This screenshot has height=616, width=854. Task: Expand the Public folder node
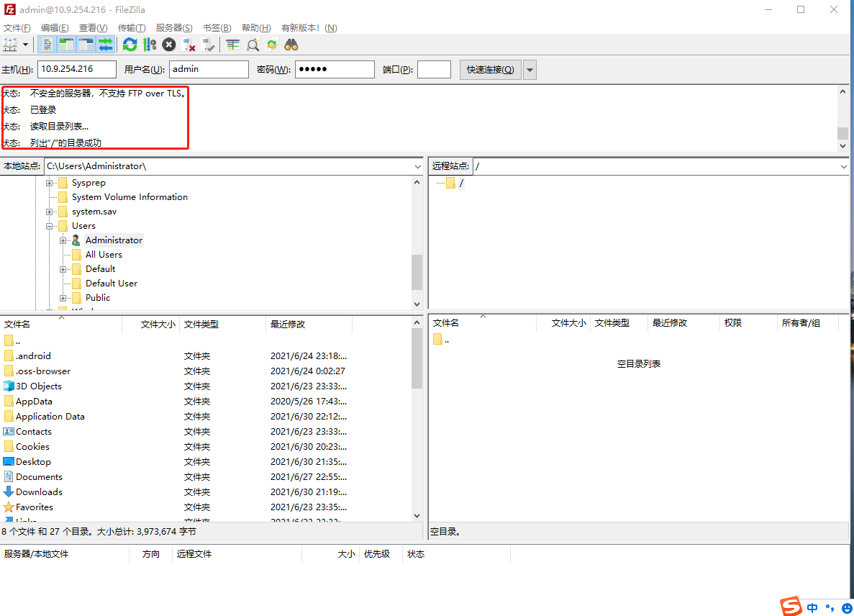[63, 299]
